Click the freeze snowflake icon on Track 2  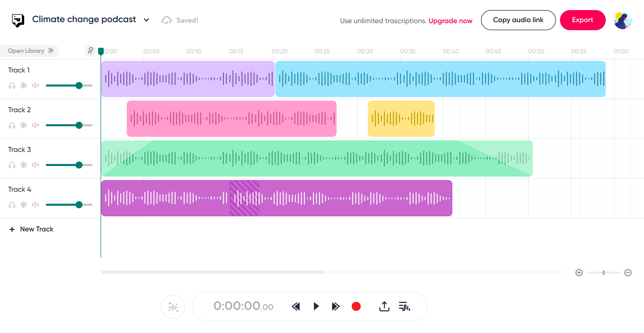[x=23, y=125]
